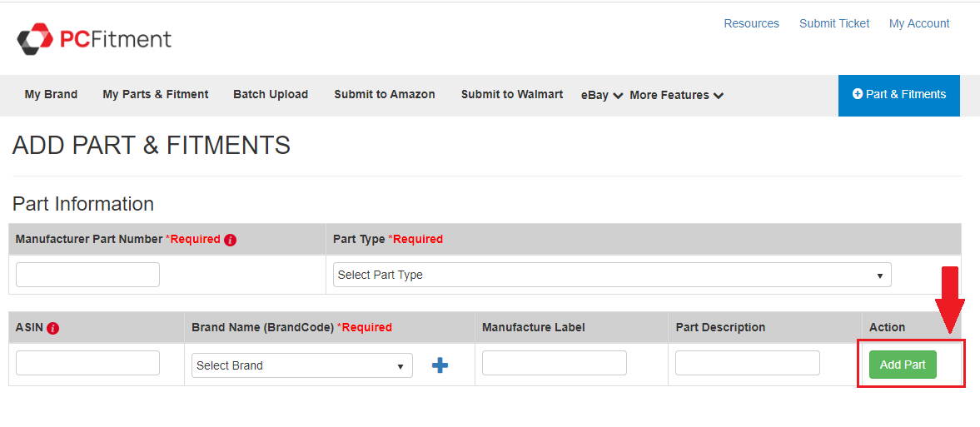Open My Parts & Fitment page
This screenshot has width=980, height=427.
coord(156,95)
